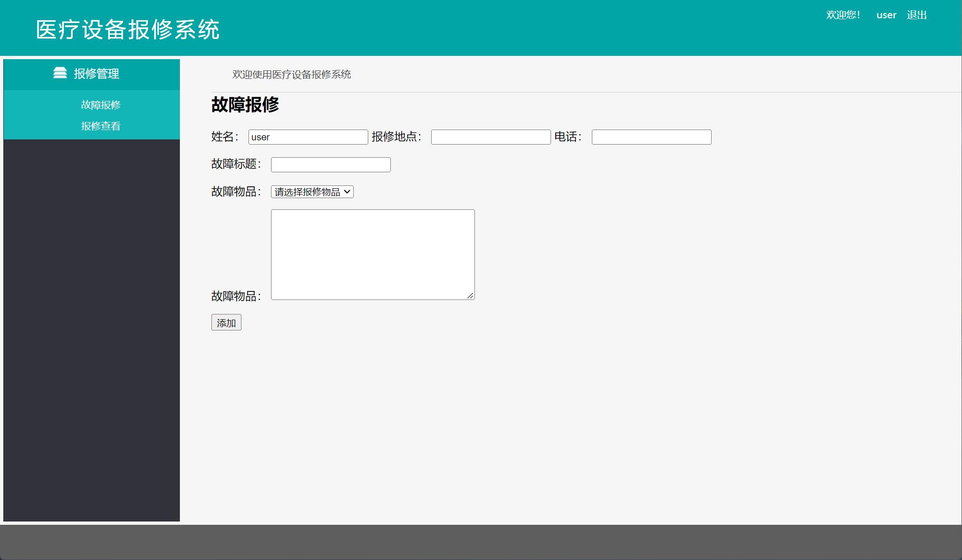The width and height of the screenshot is (962, 560).
Task: Focus the 电话 input field
Action: coord(652,137)
